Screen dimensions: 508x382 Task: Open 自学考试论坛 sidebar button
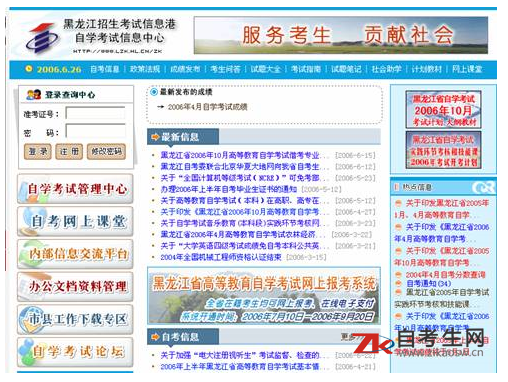(x=75, y=352)
